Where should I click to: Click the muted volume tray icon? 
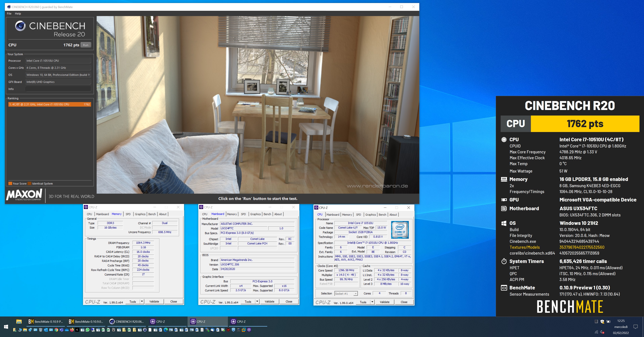602,332
